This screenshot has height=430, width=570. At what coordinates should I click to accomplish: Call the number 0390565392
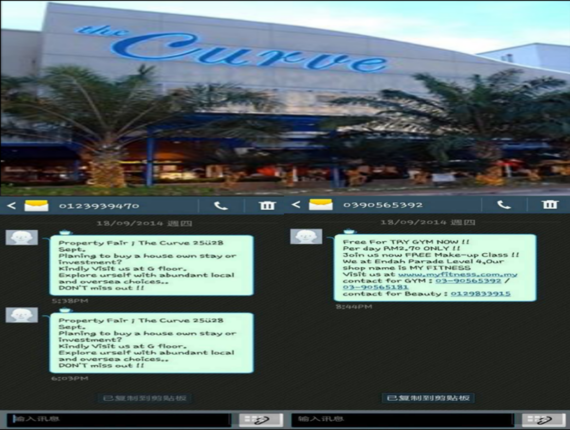[504, 205]
